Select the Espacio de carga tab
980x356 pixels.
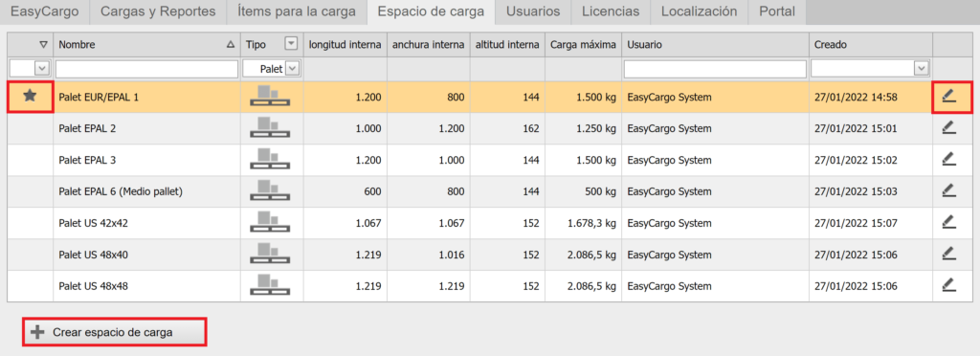432,11
